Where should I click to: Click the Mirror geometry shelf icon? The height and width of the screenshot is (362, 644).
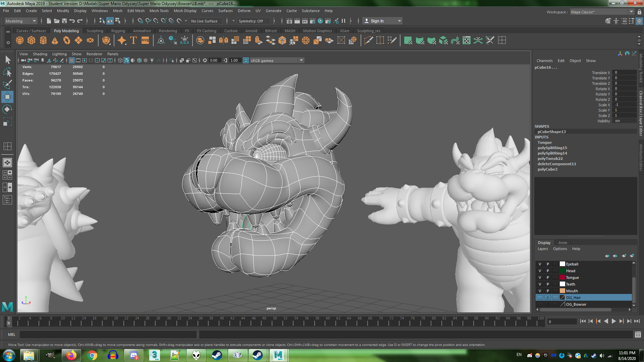click(x=223, y=41)
